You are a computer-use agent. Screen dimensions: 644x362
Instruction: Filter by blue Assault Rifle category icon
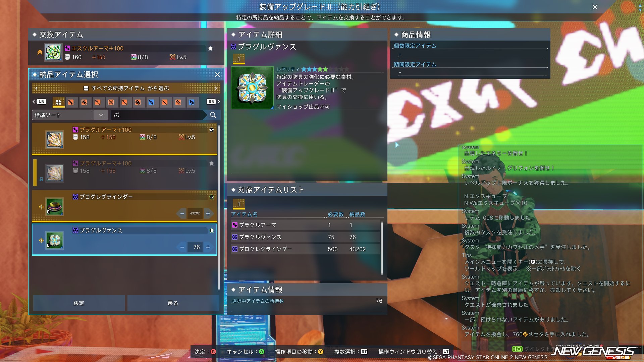(x=192, y=102)
